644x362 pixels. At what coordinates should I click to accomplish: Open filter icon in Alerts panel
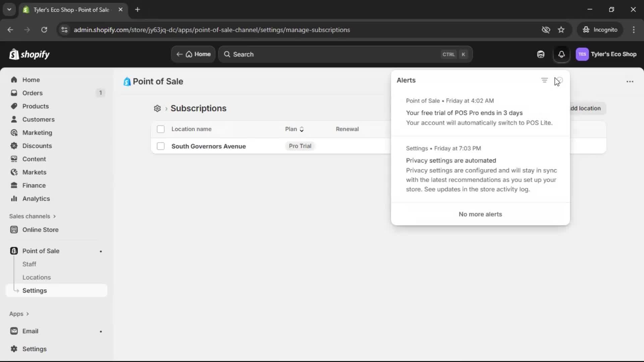544,80
